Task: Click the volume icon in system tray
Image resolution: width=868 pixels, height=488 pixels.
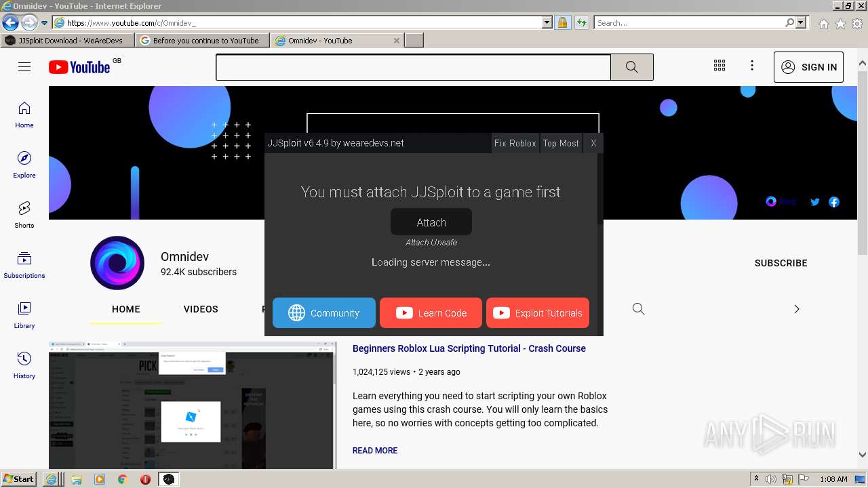Action: point(771,479)
